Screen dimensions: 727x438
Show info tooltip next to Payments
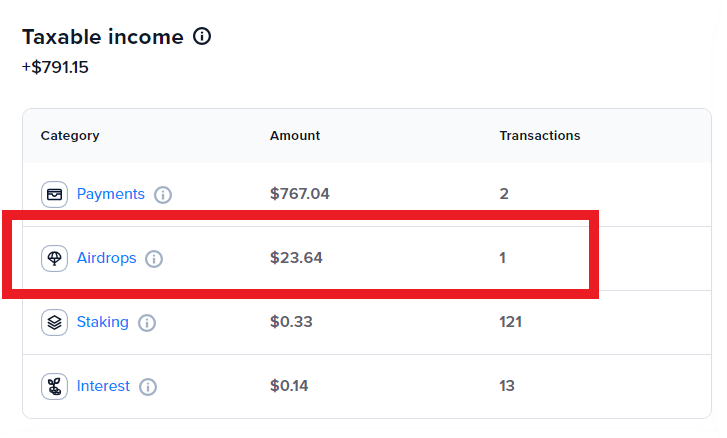163,195
